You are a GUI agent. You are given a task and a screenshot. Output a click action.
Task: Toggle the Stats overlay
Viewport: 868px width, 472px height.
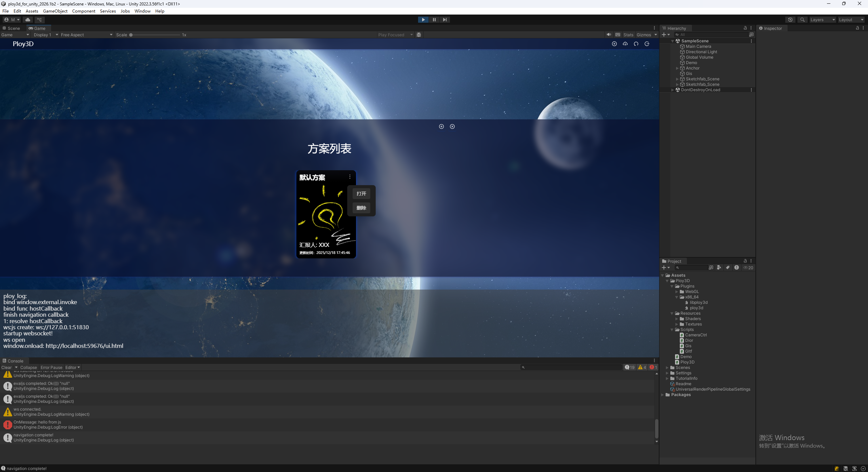click(628, 35)
